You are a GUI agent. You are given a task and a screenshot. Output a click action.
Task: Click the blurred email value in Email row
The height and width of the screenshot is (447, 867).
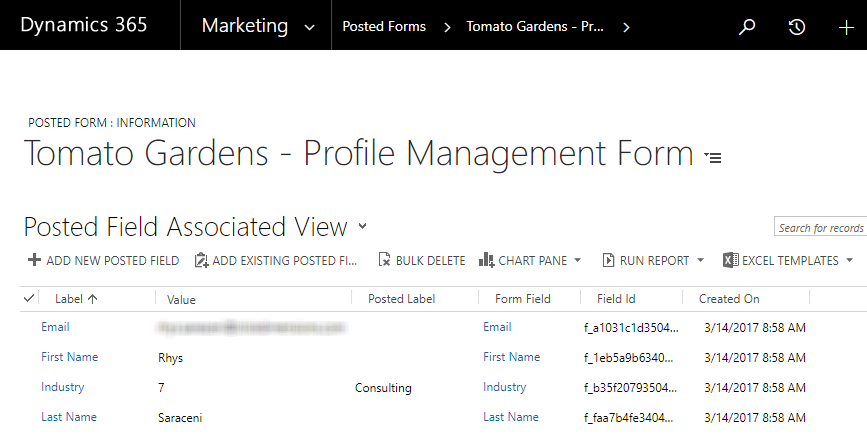pos(252,328)
